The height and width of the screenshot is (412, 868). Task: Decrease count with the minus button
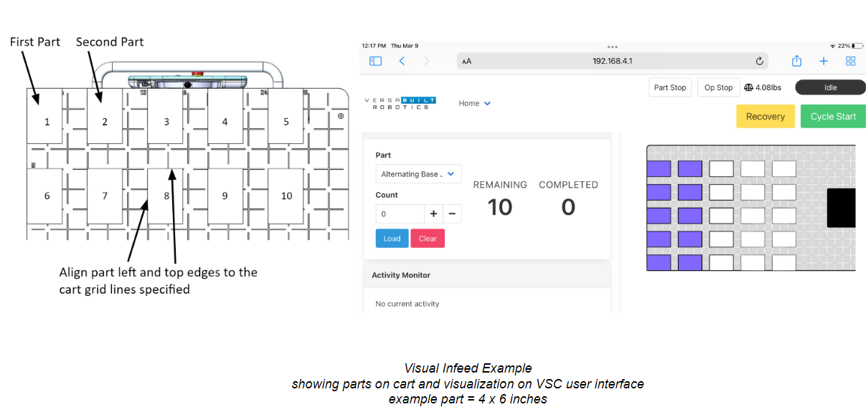tap(452, 214)
